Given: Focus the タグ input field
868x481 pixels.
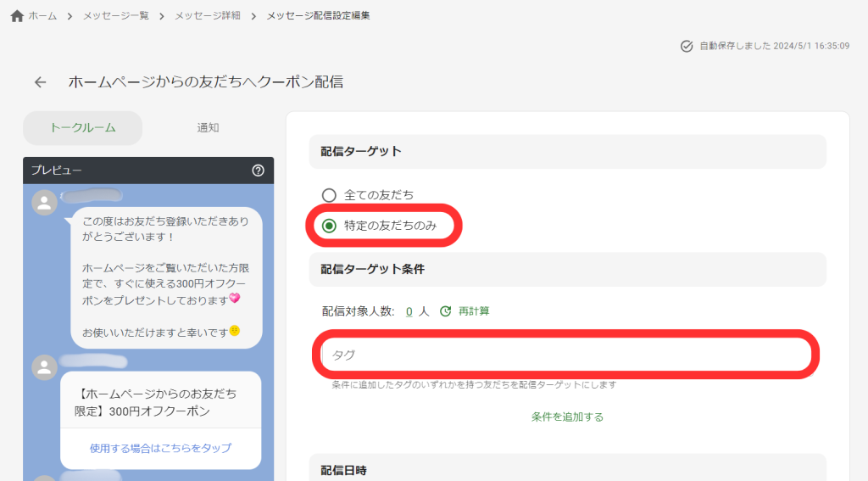Looking at the screenshot, I should pos(565,355).
